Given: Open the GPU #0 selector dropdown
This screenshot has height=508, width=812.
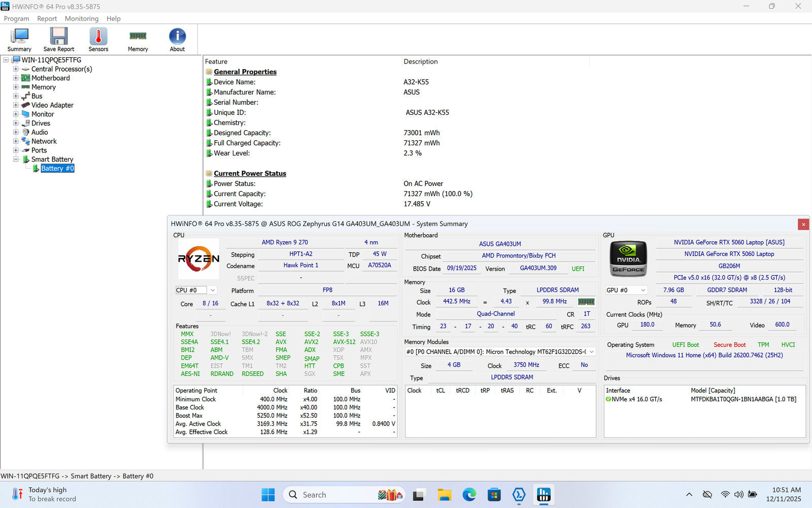Looking at the screenshot, I should click(643, 290).
